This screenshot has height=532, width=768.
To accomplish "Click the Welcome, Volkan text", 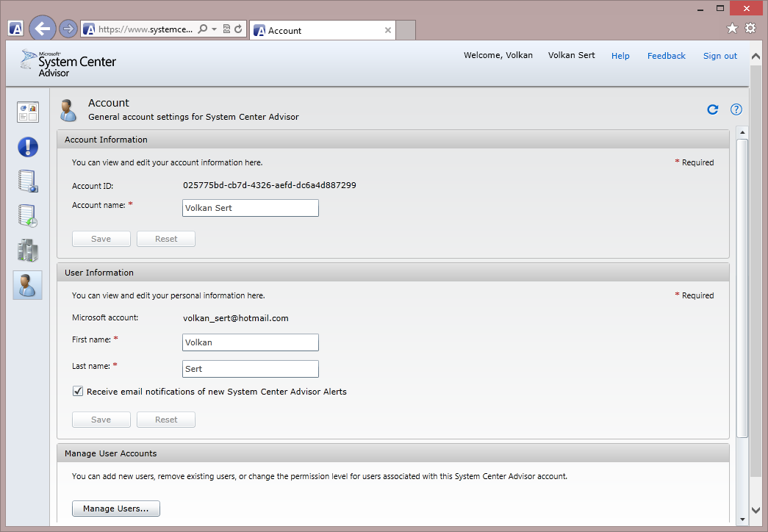I will 498,55.
